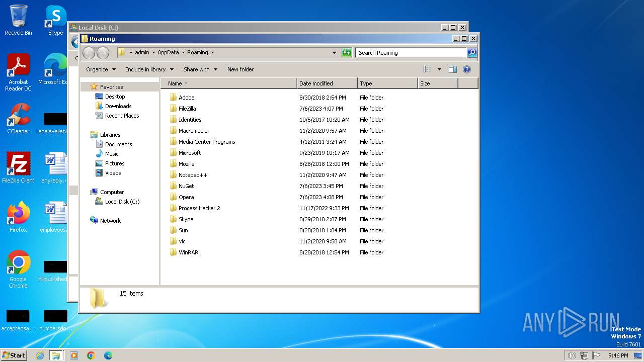Click the AppData breadcrumb segment

pos(168,52)
